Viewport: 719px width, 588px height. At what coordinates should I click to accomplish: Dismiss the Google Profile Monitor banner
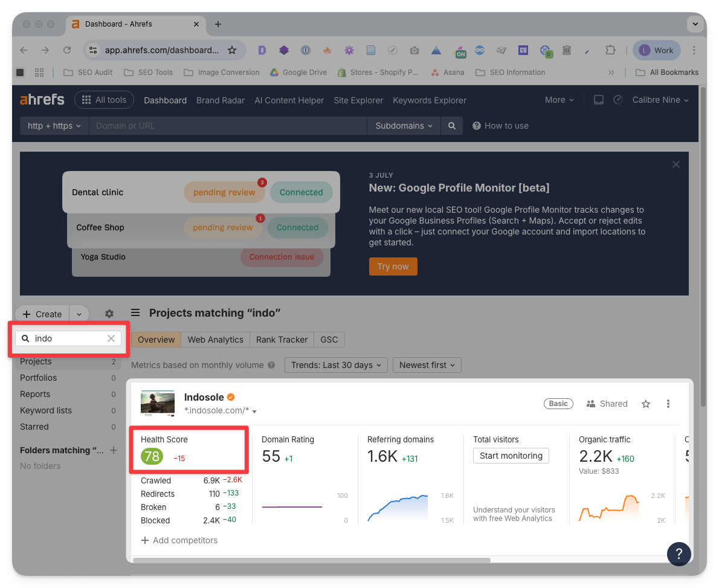pos(676,164)
